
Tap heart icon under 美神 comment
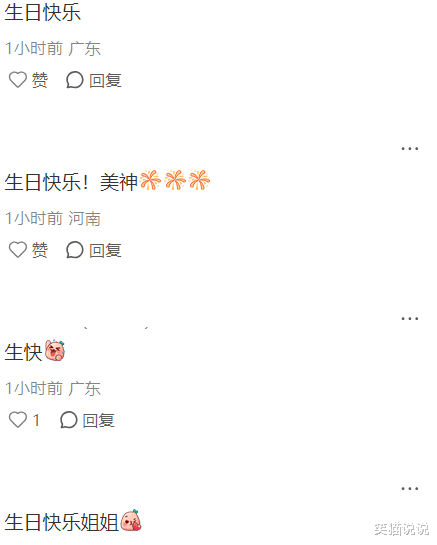(18, 250)
